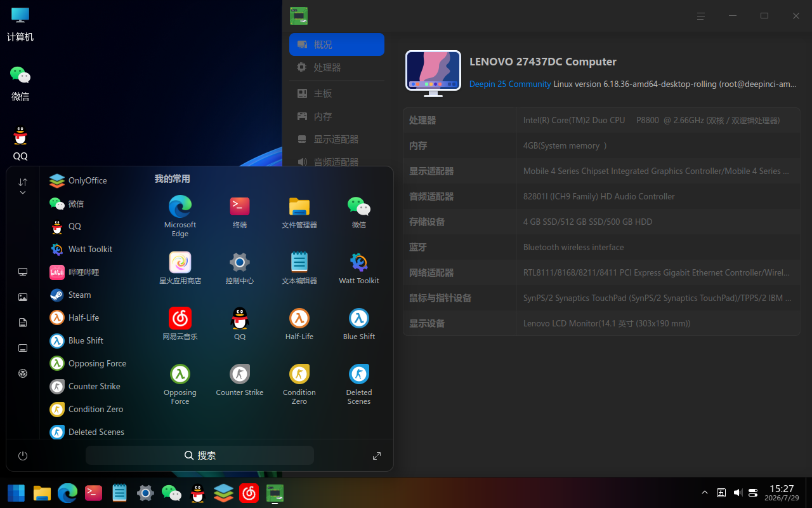Screen dimensions: 812x508
Task: Launch 文本编辑器 from the favorites grid
Action: tap(299, 268)
